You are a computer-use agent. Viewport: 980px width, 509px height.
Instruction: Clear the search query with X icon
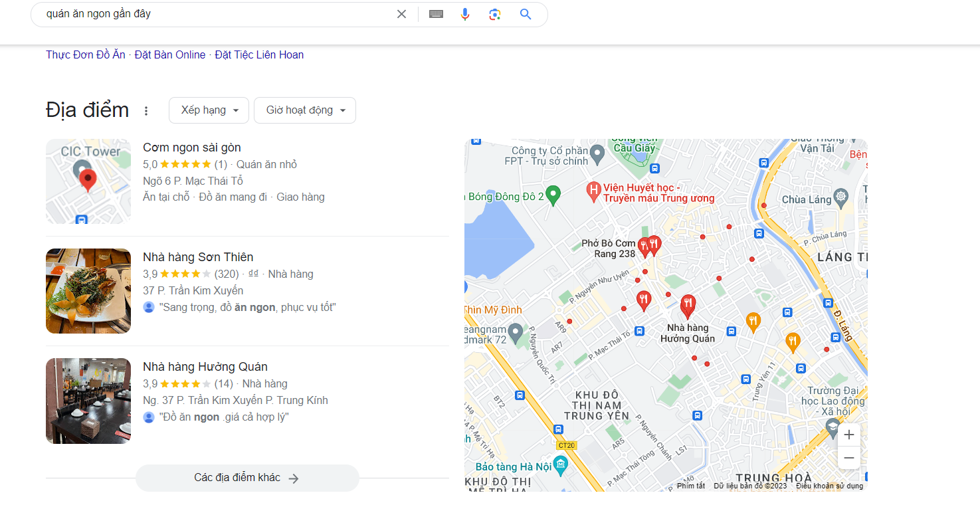401,14
